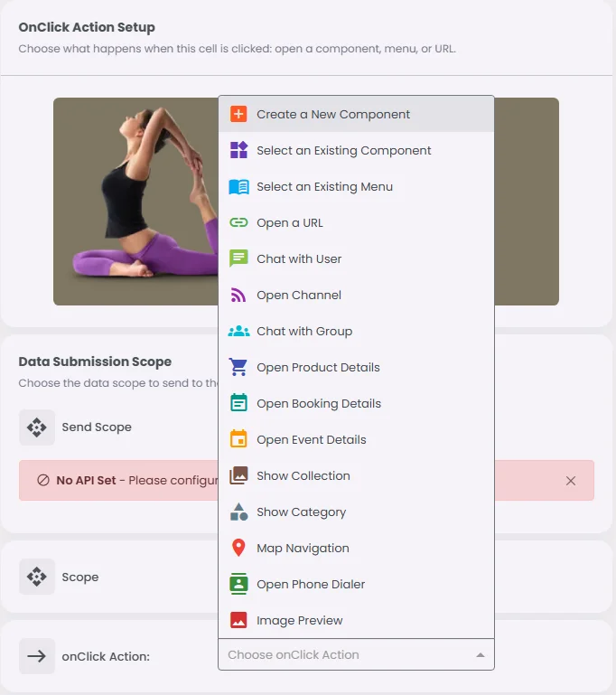Collapse the Choose onClick Action dropdown arrow

[x=480, y=654]
